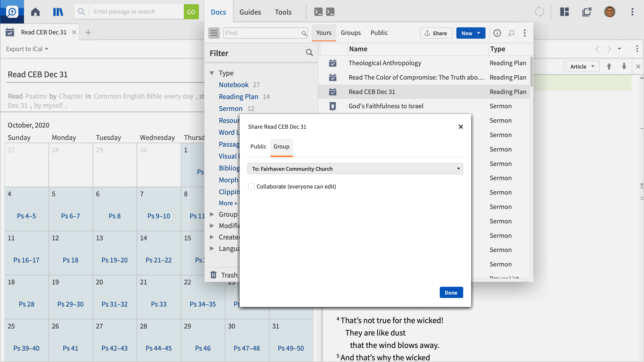Jump to previous article up arrow
Viewport: 644px width, 362px height.
(x=609, y=67)
